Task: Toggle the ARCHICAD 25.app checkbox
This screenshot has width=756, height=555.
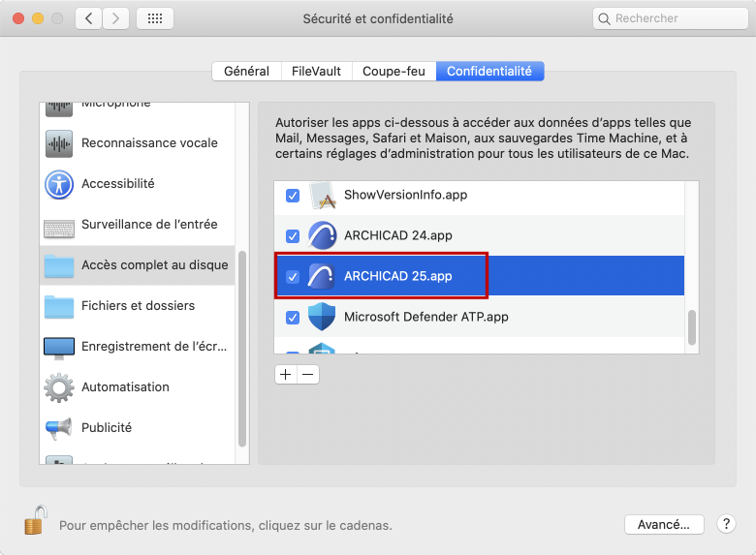Action: (x=293, y=277)
